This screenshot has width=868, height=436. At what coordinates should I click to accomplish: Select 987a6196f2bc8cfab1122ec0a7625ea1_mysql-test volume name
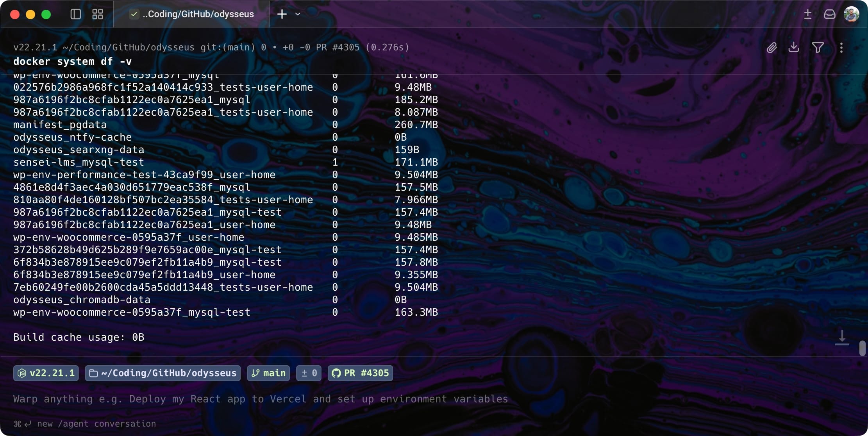(x=147, y=213)
